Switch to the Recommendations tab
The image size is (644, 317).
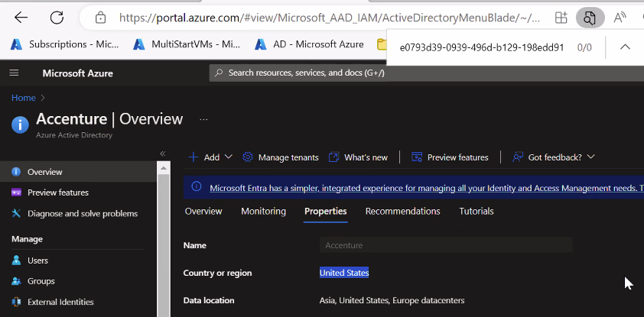(402, 212)
